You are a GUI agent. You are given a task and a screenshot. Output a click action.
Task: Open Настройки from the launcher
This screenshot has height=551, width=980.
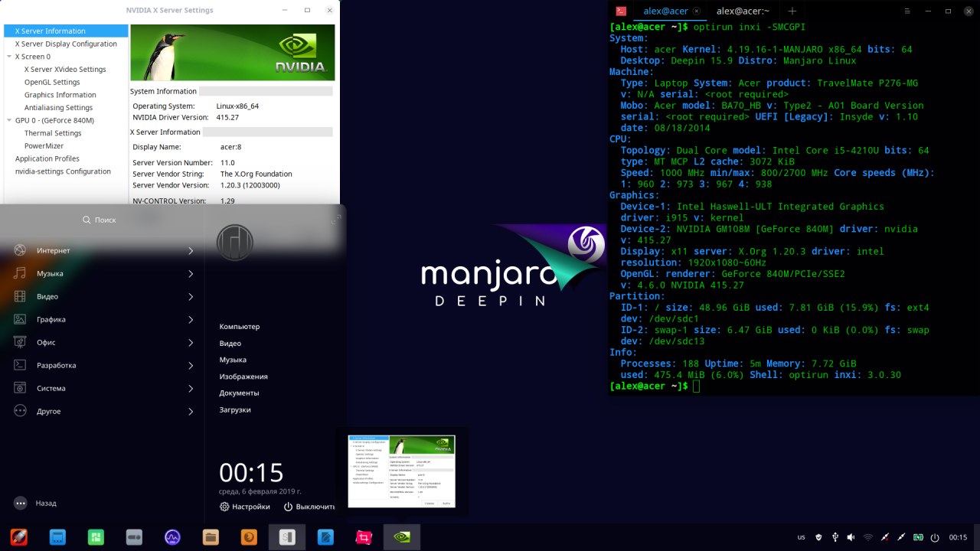[245, 507]
